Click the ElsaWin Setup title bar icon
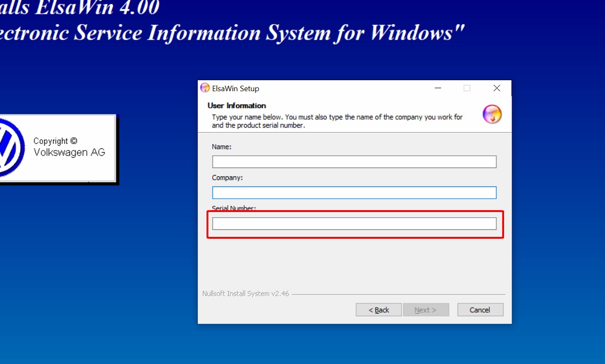The height and width of the screenshot is (364, 605). (205, 88)
